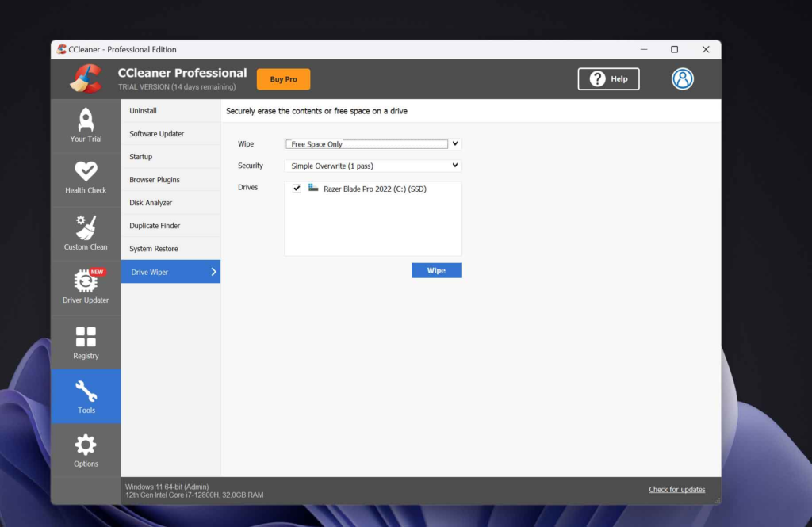This screenshot has height=527, width=812.
Task: Click the user account profile icon
Action: click(x=682, y=78)
